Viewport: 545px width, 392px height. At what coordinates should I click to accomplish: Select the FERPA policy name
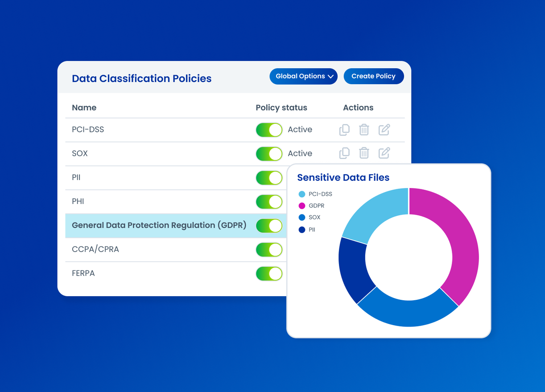83,274
